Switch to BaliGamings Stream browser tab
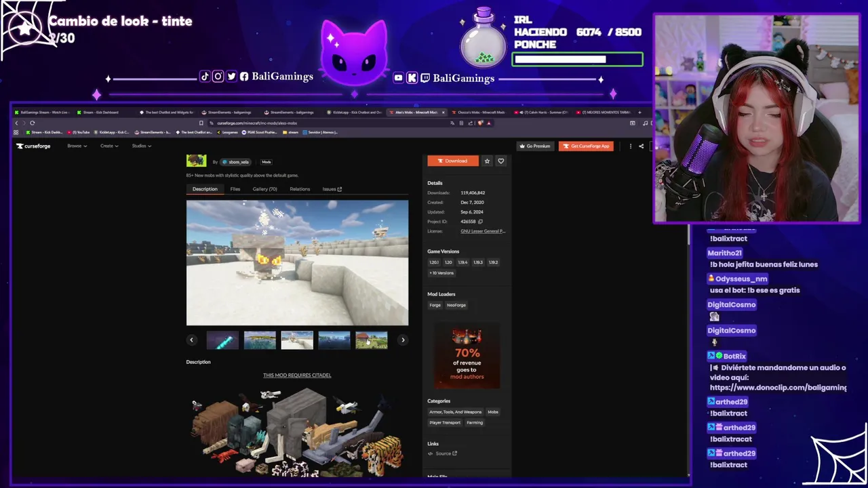 43,113
